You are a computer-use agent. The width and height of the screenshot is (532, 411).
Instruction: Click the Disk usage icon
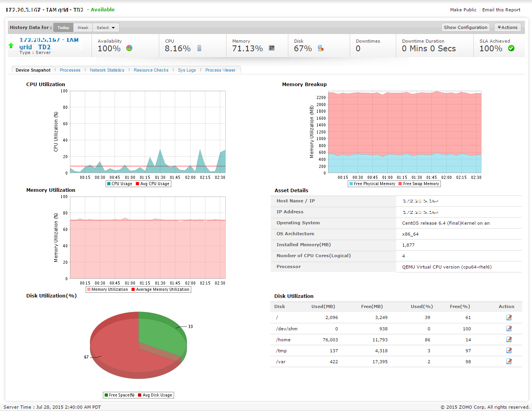coord(320,48)
